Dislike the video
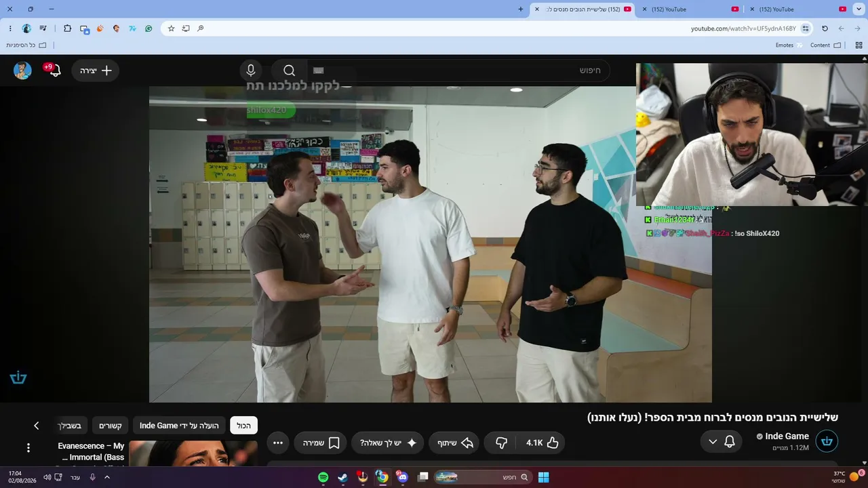Image resolution: width=868 pixels, height=488 pixels. (502, 443)
